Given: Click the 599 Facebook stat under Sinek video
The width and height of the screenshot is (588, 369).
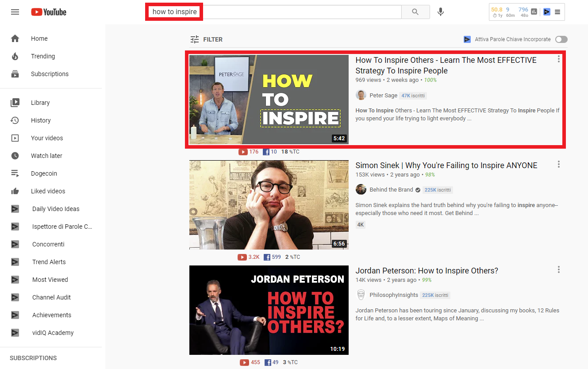Looking at the screenshot, I should (x=272, y=257).
